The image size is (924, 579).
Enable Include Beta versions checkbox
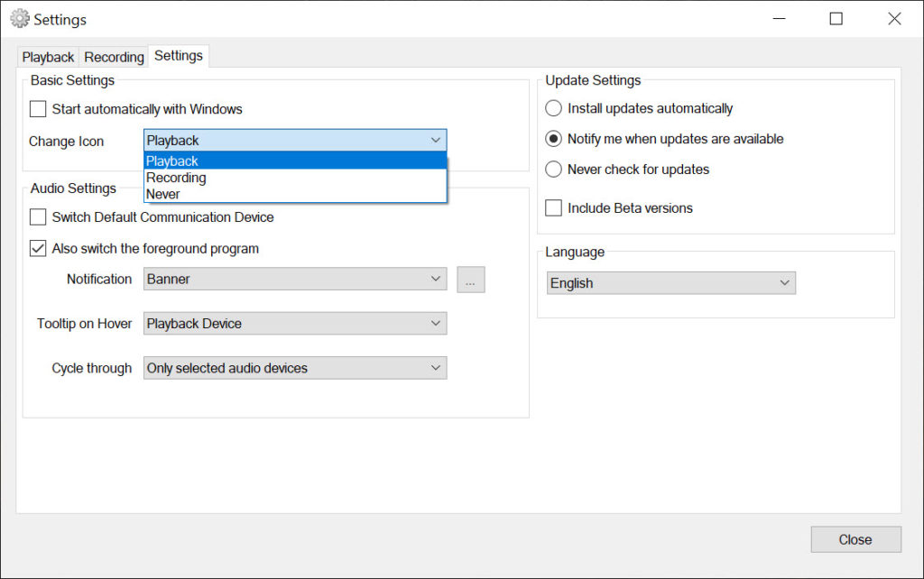pyautogui.click(x=554, y=208)
